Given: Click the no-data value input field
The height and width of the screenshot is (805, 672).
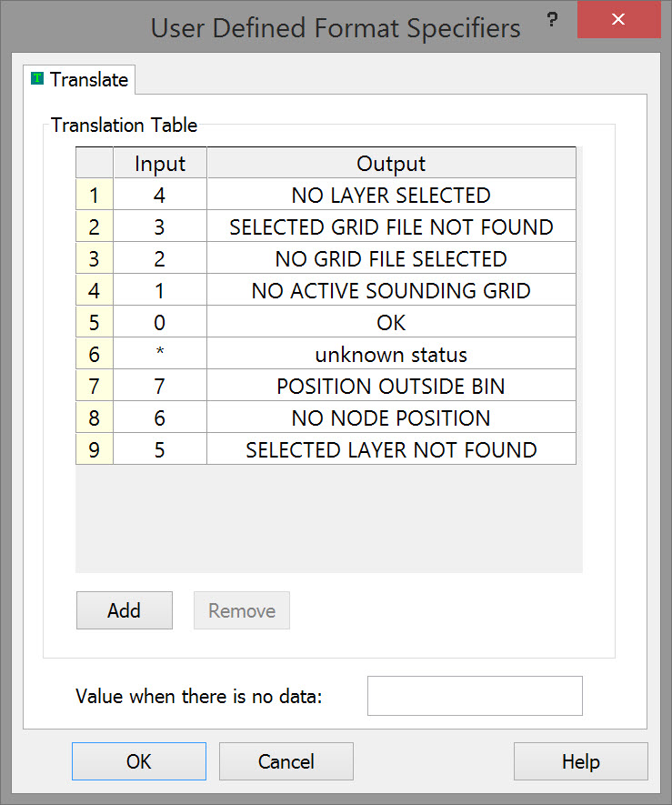Looking at the screenshot, I should click(x=474, y=696).
